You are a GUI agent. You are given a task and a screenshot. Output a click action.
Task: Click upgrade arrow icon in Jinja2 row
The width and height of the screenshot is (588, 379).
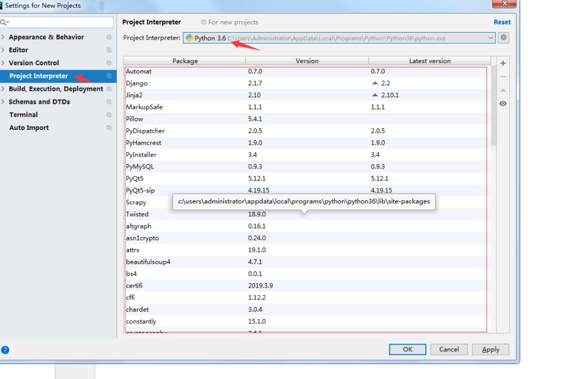pyautogui.click(x=375, y=95)
